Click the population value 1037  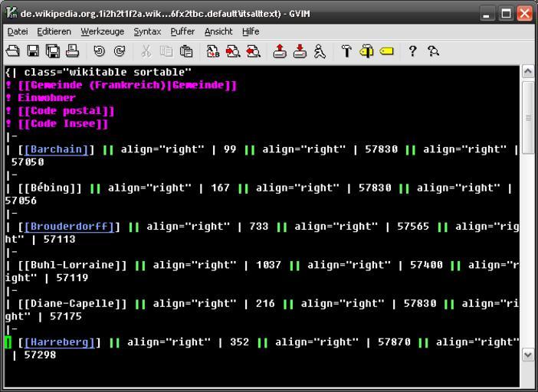(269, 265)
